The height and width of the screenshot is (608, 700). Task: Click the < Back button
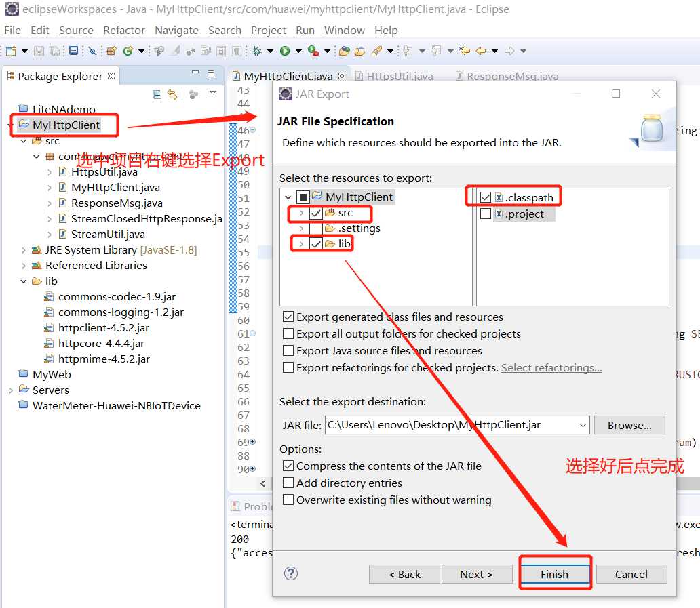[404, 574]
